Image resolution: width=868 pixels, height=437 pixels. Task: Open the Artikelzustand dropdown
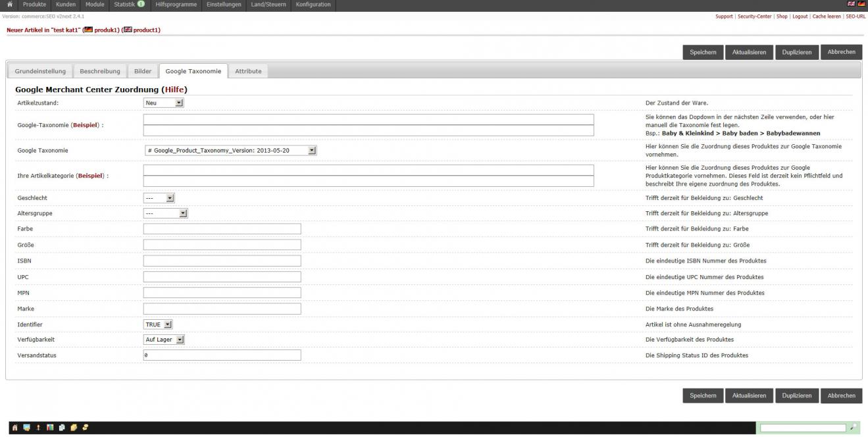coord(163,103)
